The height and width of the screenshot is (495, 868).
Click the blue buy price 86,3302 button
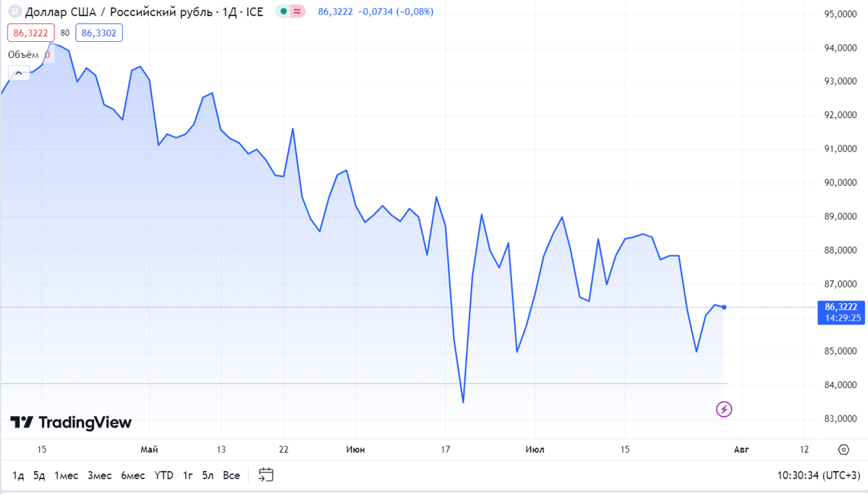pos(99,33)
